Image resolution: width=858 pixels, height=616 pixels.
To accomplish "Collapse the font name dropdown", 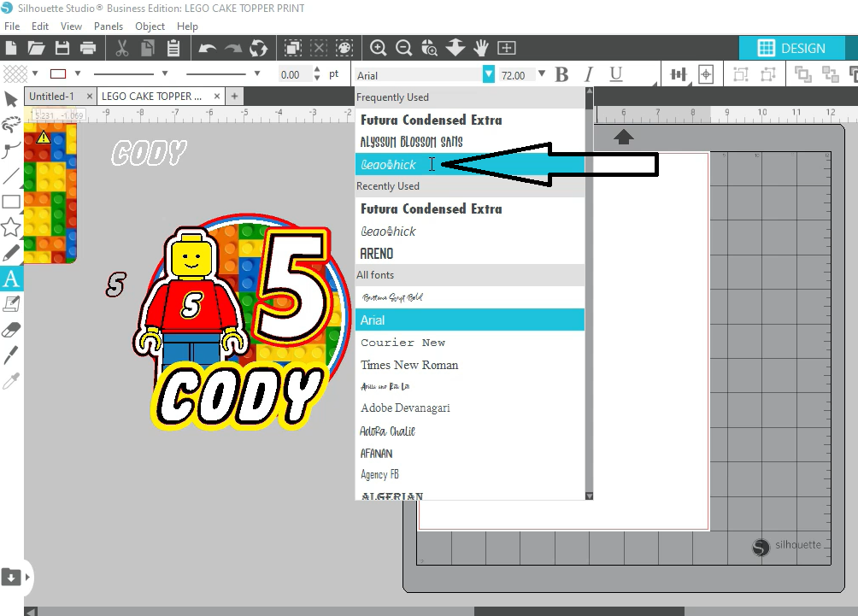I will 489,74.
